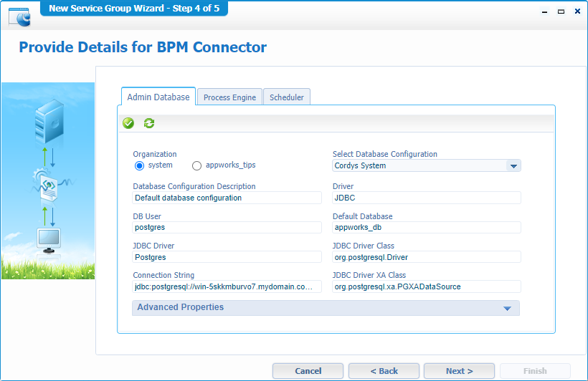Switch to the Scheduler tab
The width and height of the screenshot is (588, 381).
click(287, 97)
